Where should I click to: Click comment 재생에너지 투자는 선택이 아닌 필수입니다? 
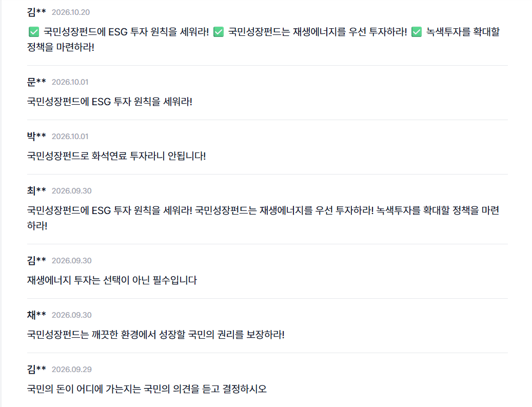112,280
